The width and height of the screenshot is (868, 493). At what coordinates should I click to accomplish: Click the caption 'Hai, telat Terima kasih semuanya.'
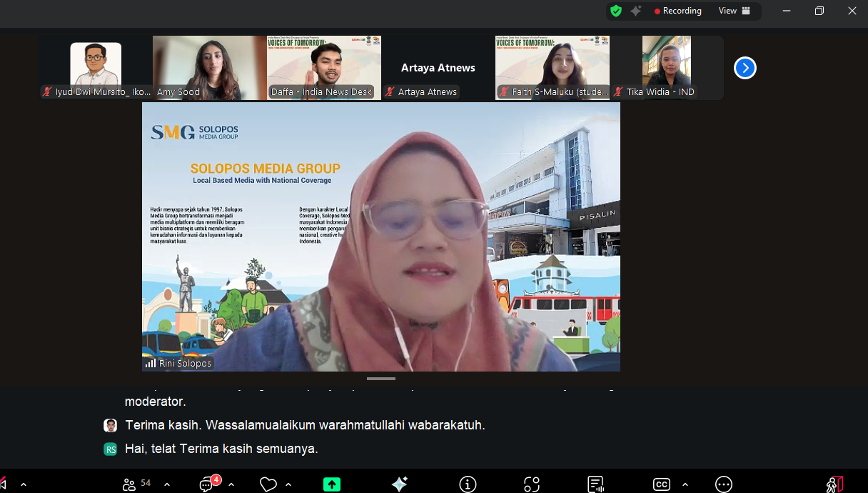[221, 449]
